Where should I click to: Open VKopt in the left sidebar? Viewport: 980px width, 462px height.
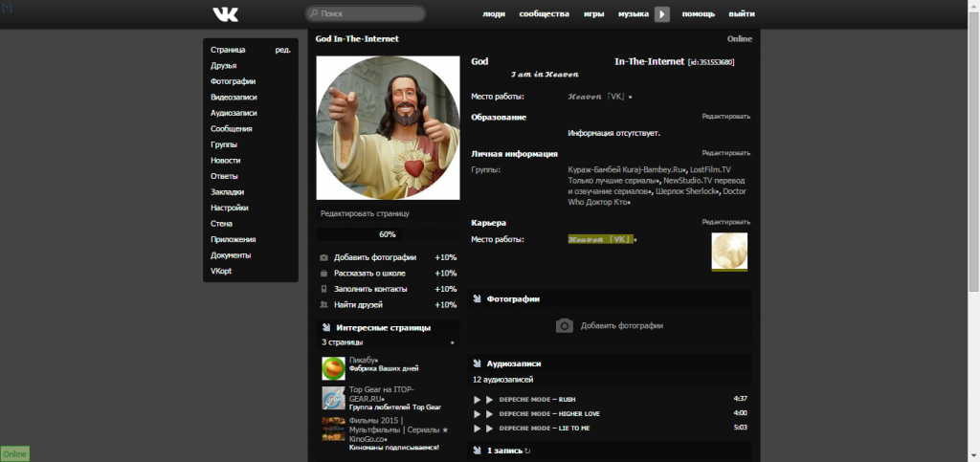coord(221,271)
